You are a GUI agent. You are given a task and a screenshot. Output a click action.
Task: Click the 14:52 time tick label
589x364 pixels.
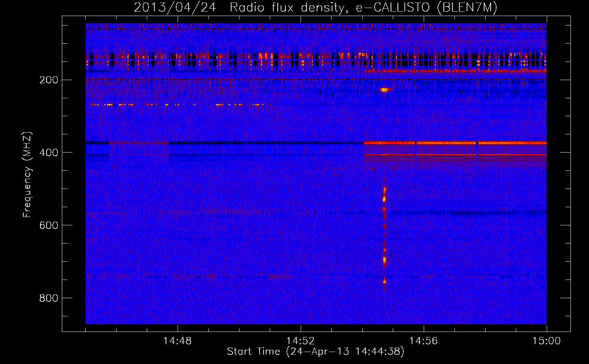[x=300, y=341]
